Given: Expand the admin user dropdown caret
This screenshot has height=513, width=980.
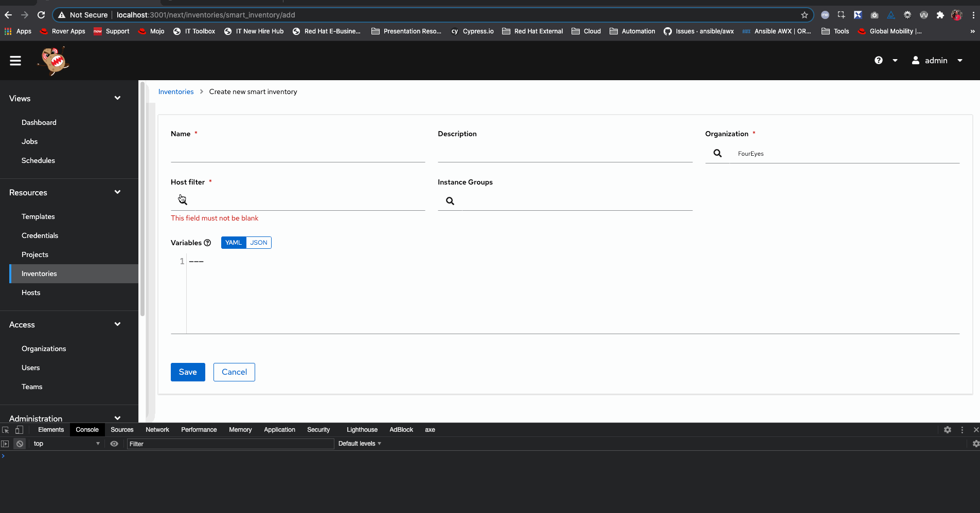Looking at the screenshot, I should 960,61.
